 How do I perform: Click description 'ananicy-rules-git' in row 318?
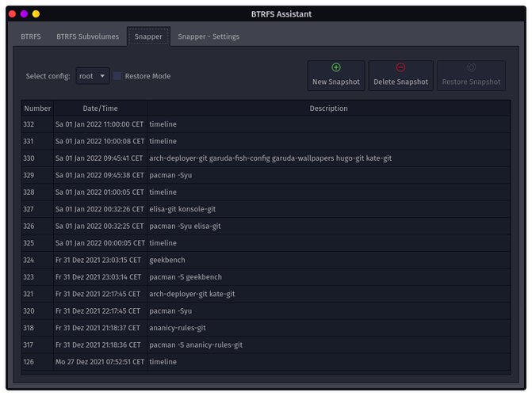tap(178, 328)
